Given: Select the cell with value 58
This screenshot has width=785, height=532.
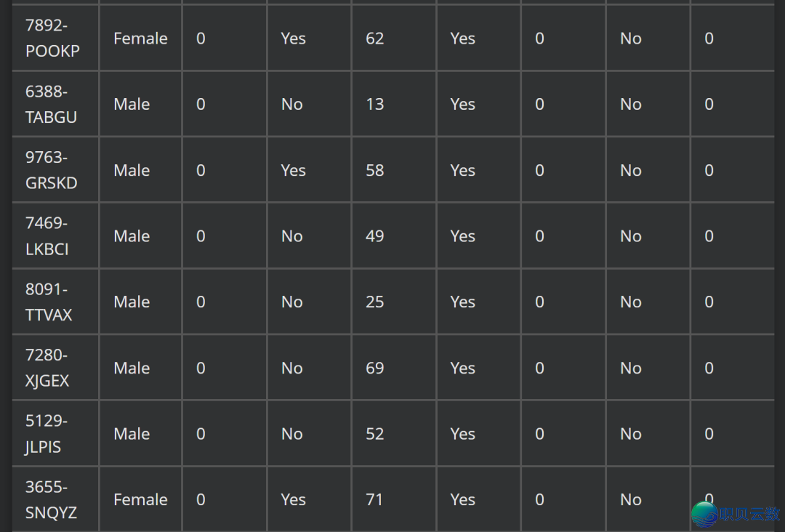Looking at the screenshot, I should tap(375, 170).
